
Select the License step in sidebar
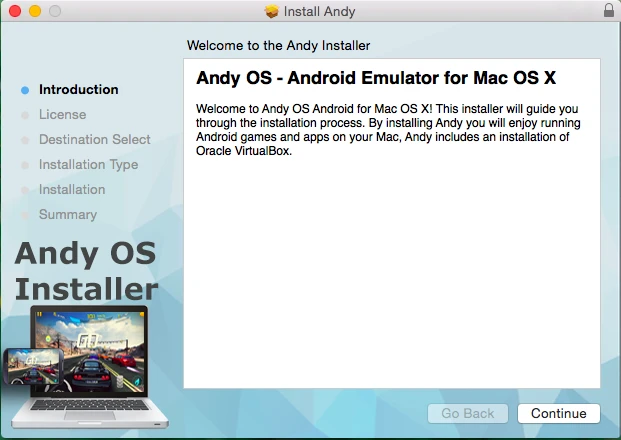(x=62, y=115)
